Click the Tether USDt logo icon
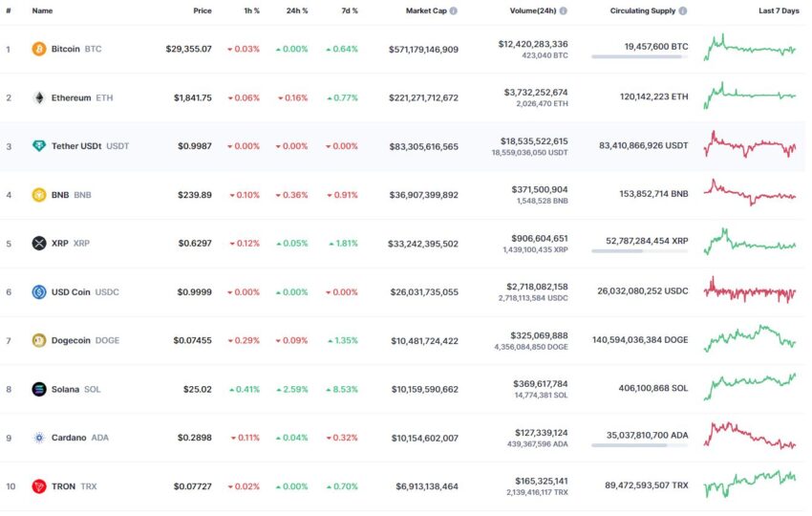 tap(39, 146)
